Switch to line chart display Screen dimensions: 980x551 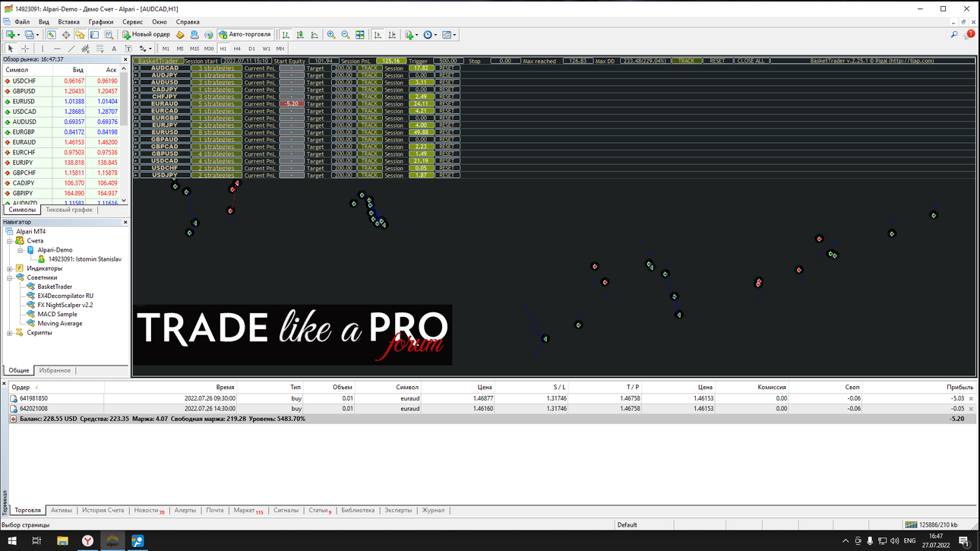[x=315, y=34]
